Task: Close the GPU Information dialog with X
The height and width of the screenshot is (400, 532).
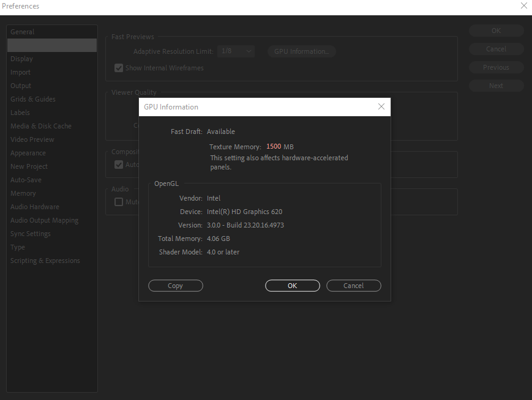Action: pos(381,106)
